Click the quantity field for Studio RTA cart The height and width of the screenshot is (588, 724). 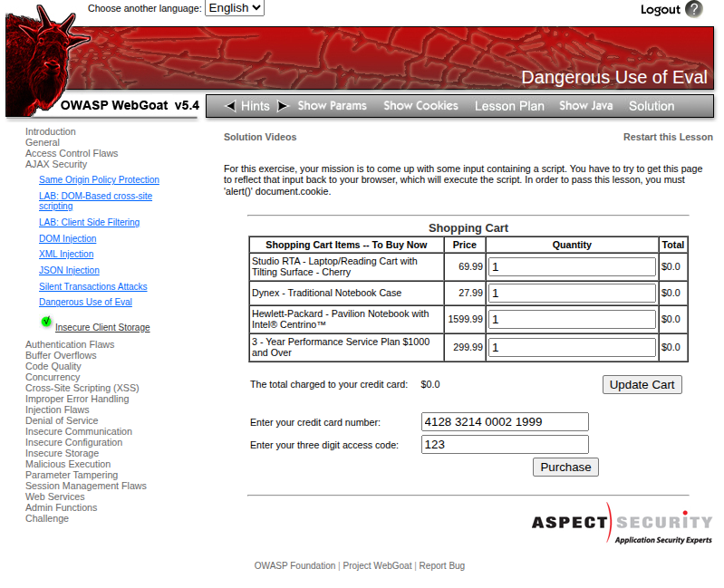[572, 266]
